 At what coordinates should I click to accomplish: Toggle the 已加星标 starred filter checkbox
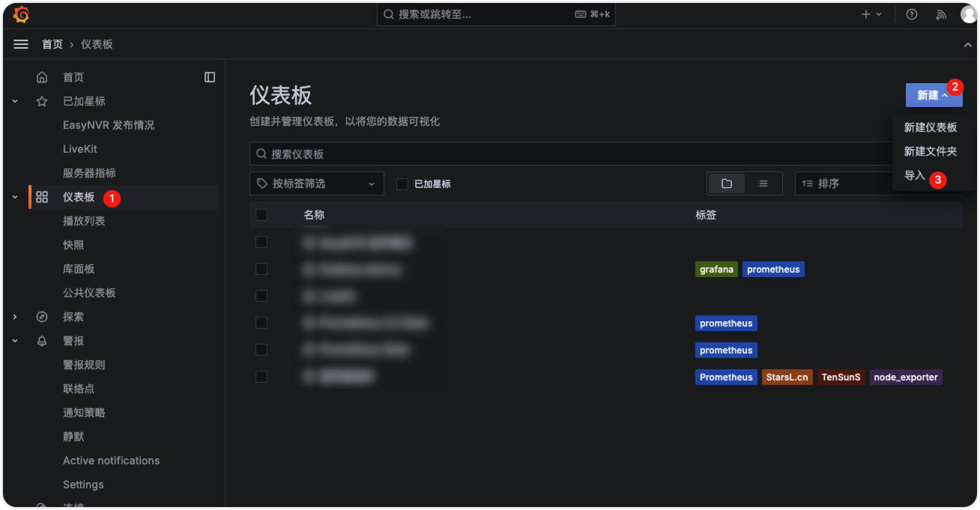402,183
